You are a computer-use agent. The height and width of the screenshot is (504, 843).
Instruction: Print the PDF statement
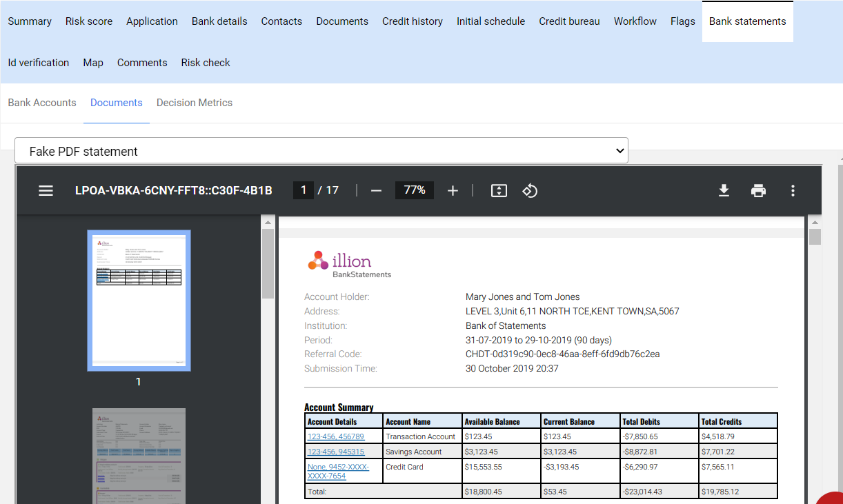[x=758, y=190]
